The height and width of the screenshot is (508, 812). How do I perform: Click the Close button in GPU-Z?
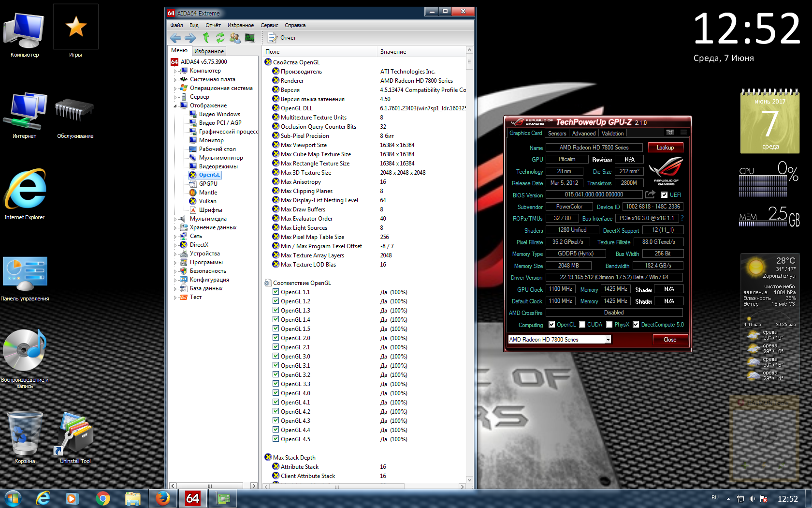[670, 340]
